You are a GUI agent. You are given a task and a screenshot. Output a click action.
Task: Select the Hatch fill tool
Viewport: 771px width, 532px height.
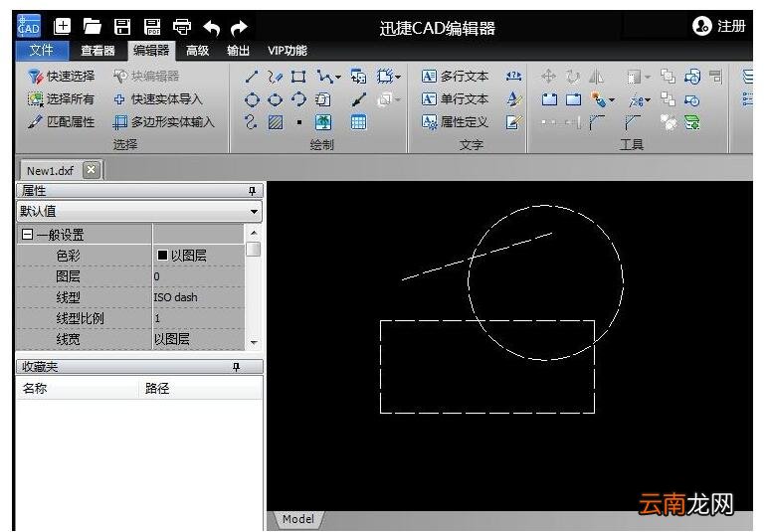click(x=276, y=122)
